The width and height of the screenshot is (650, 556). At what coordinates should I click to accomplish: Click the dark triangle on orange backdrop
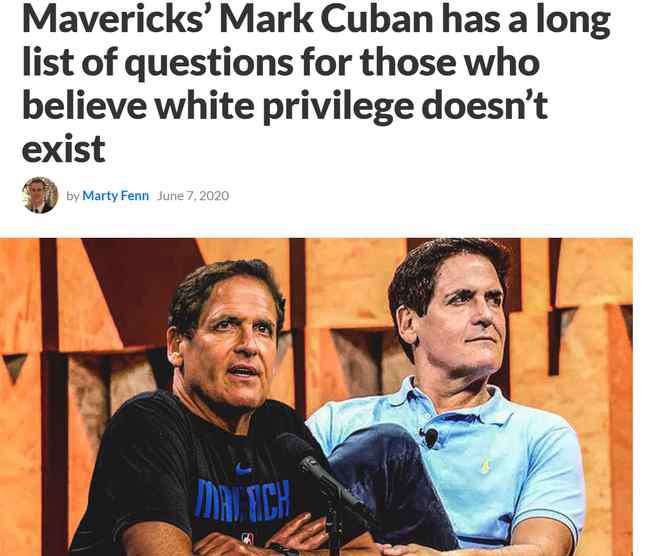coord(15,367)
